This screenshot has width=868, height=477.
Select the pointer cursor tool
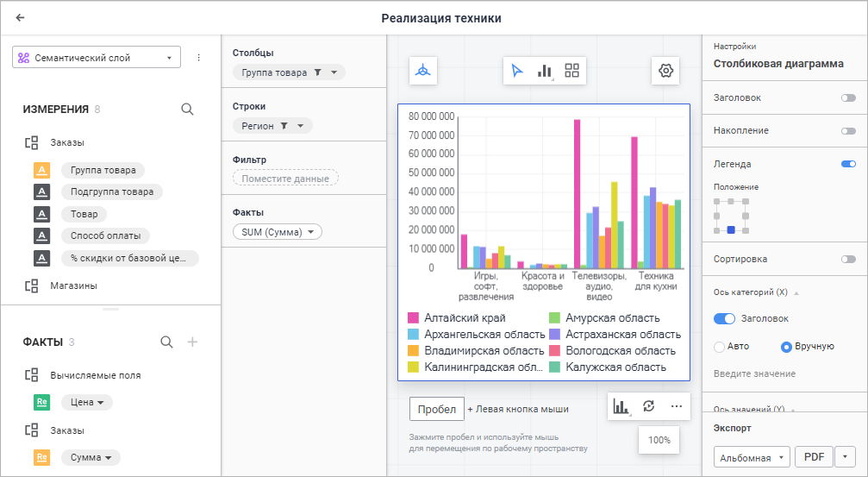[x=517, y=72]
